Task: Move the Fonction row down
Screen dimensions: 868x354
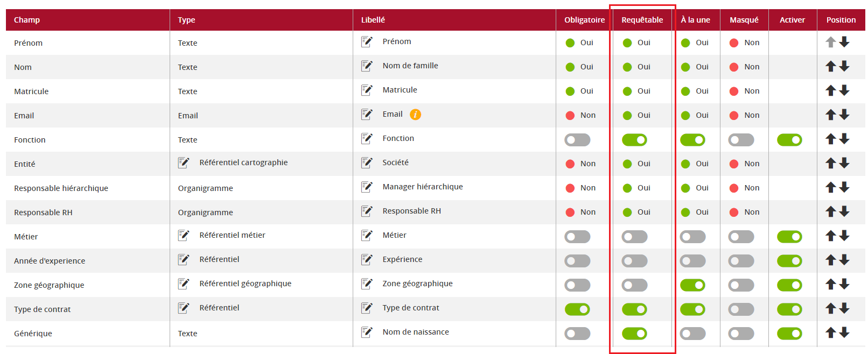Action: point(844,139)
